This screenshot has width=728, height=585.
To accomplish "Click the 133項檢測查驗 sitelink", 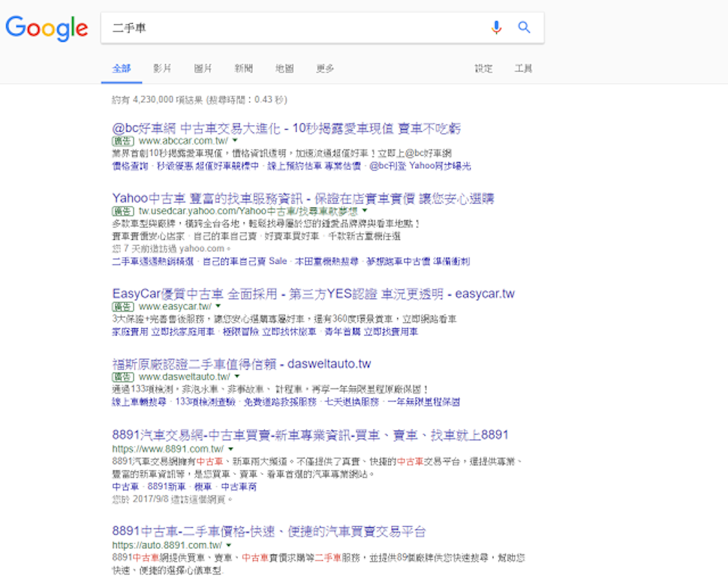I will coord(205,402).
